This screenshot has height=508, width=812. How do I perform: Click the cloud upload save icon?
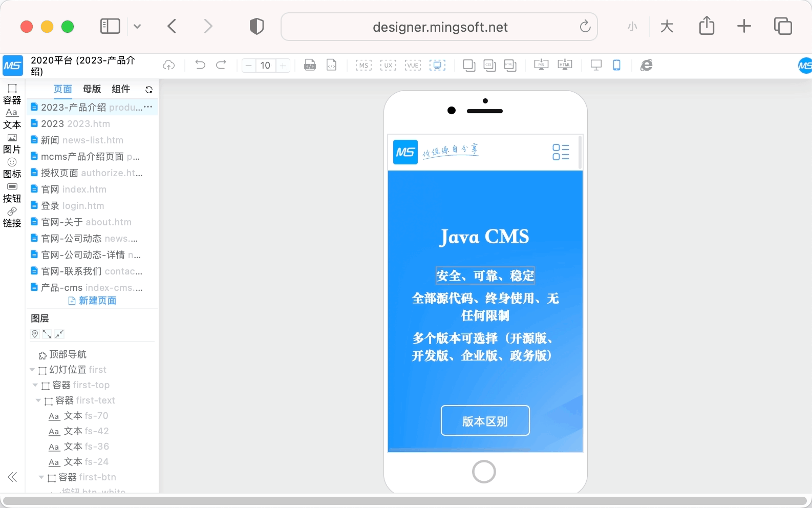point(169,65)
